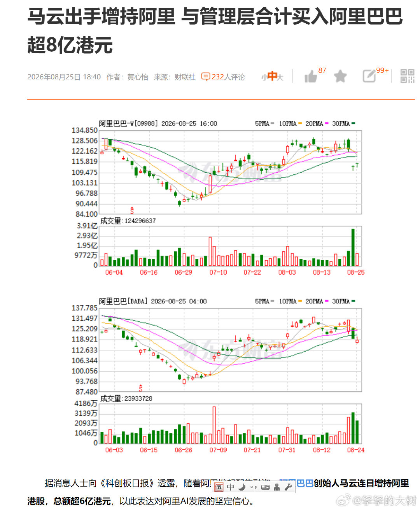The image size is (420, 510).
Task: Click 30PMA legend in the BABA chart
Action: pos(343,301)
